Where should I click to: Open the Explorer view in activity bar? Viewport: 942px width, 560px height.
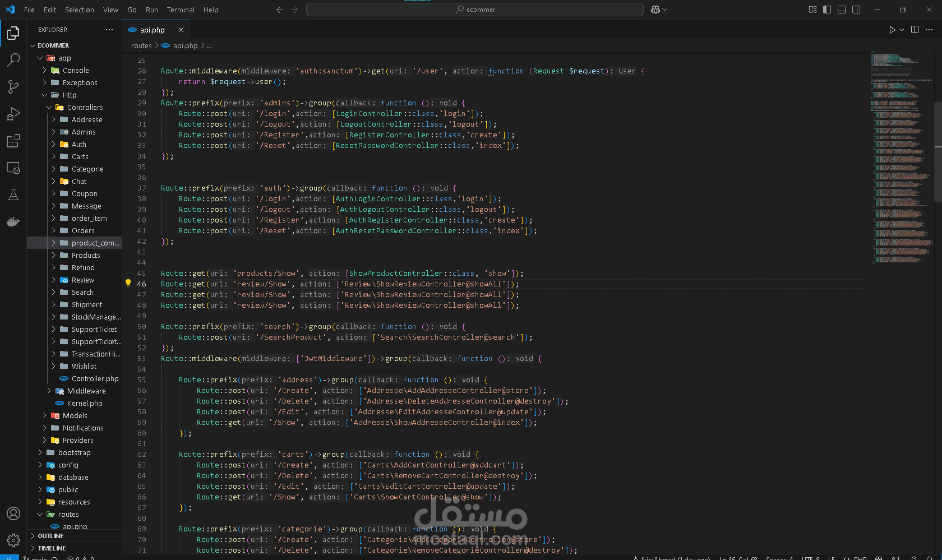(x=13, y=33)
